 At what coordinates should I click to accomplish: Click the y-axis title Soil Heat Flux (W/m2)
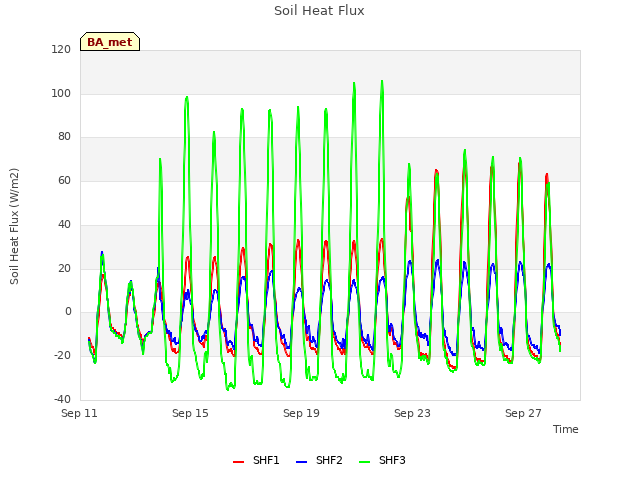pos(14,226)
